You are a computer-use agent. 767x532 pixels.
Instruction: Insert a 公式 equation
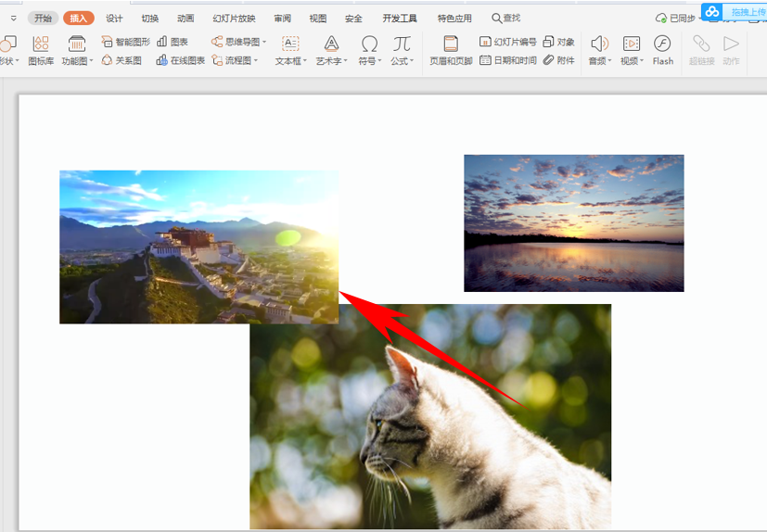coord(402,50)
